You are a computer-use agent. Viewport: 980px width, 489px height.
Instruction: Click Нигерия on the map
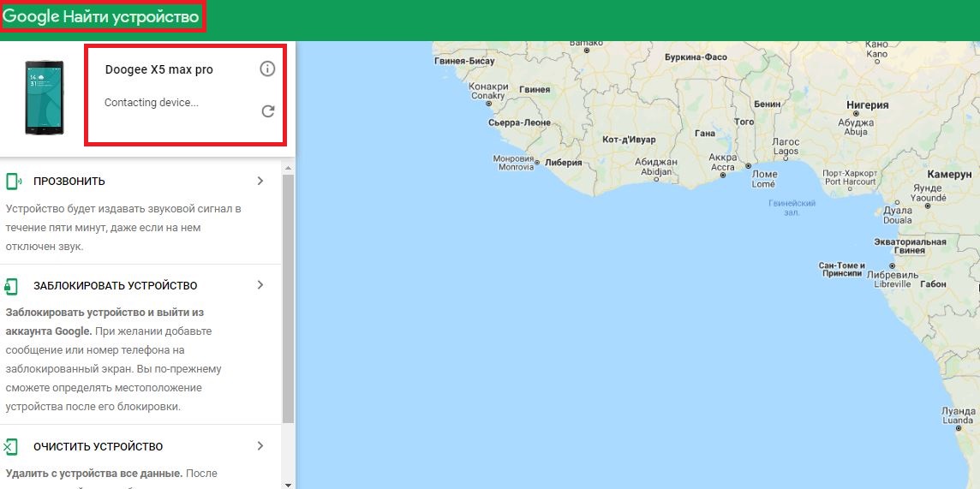867,104
